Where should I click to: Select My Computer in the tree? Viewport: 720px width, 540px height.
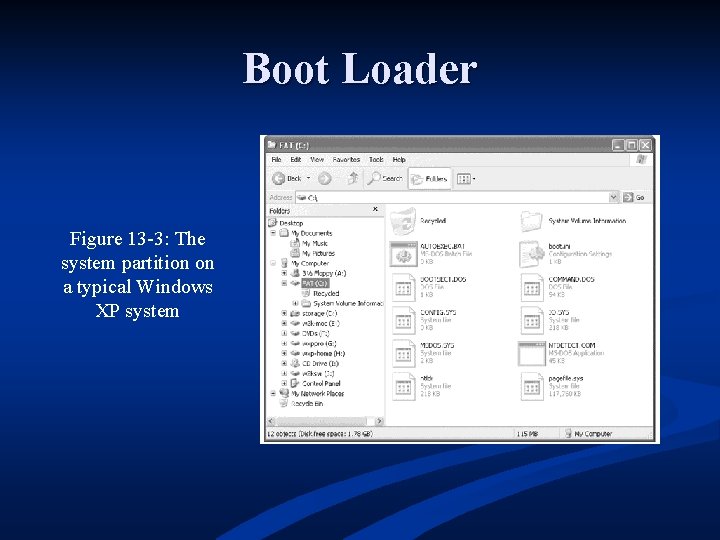coord(310,264)
